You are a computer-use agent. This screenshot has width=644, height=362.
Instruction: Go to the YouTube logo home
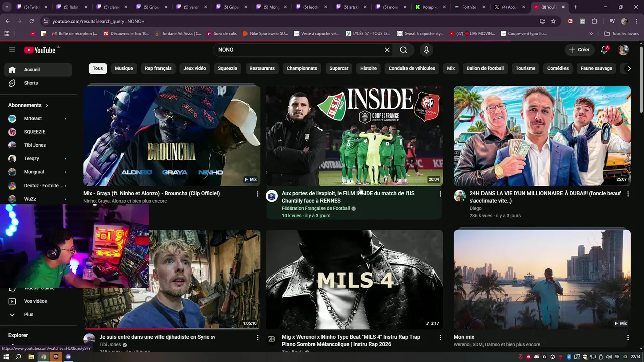click(40, 50)
